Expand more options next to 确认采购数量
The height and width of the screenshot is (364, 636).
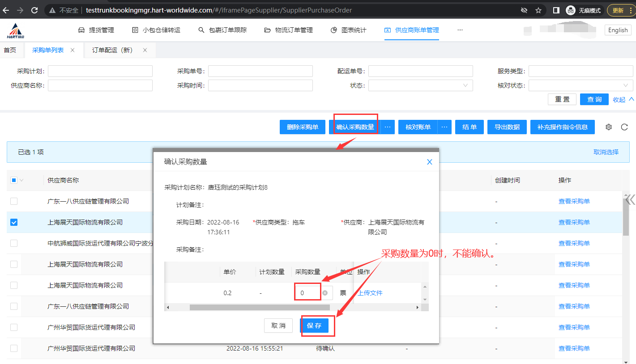[388, 127]
